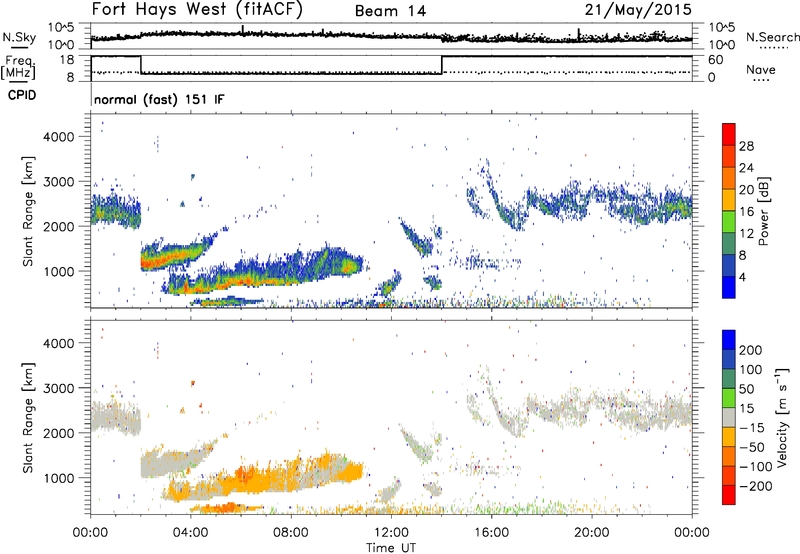
Task: Click the 'Nave' axis label
Action: click(x=761, y=69)
